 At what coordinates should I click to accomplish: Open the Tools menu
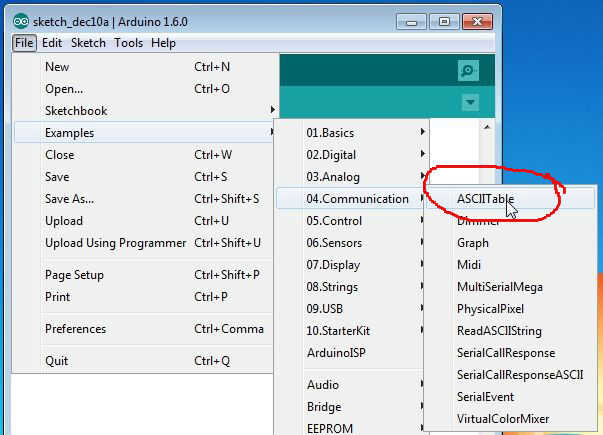[128, 43]
